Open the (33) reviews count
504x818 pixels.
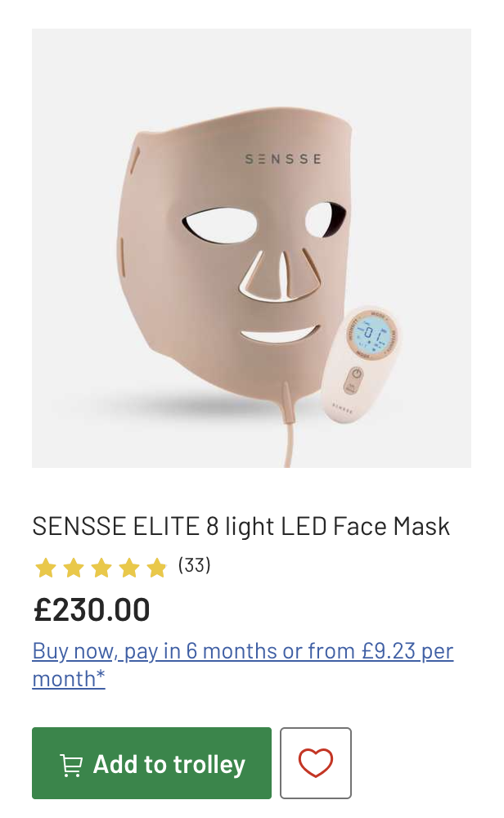[195, 565]
